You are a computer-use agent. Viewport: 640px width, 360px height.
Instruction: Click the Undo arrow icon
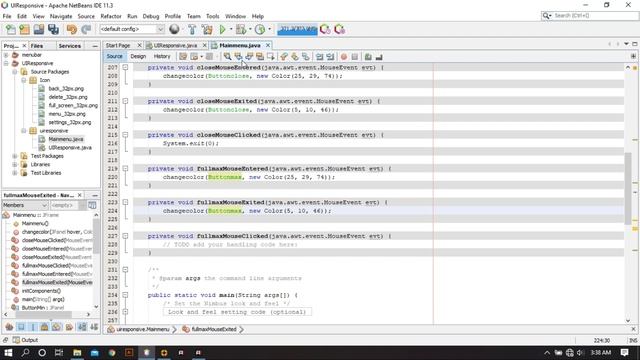72,29
